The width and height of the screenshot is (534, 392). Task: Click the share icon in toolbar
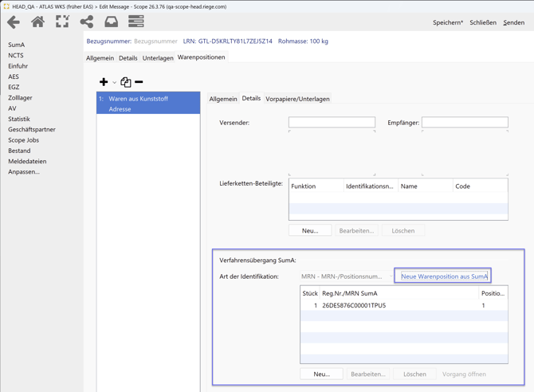87,22
